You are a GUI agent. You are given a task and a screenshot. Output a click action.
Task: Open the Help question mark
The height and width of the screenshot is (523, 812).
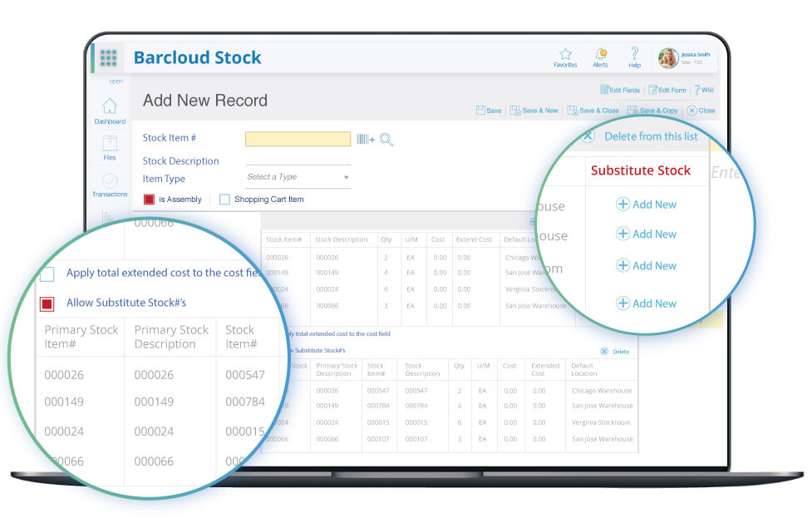point(634,53)
